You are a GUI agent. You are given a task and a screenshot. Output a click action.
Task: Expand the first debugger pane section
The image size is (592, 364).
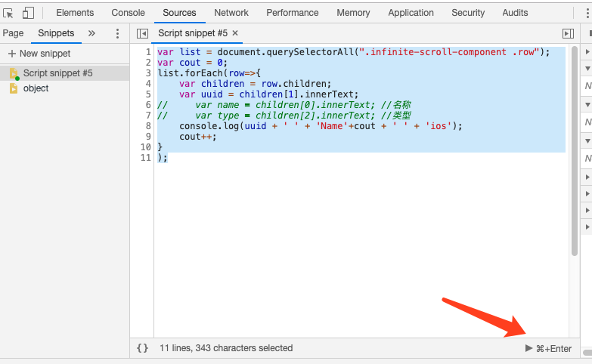587,51
